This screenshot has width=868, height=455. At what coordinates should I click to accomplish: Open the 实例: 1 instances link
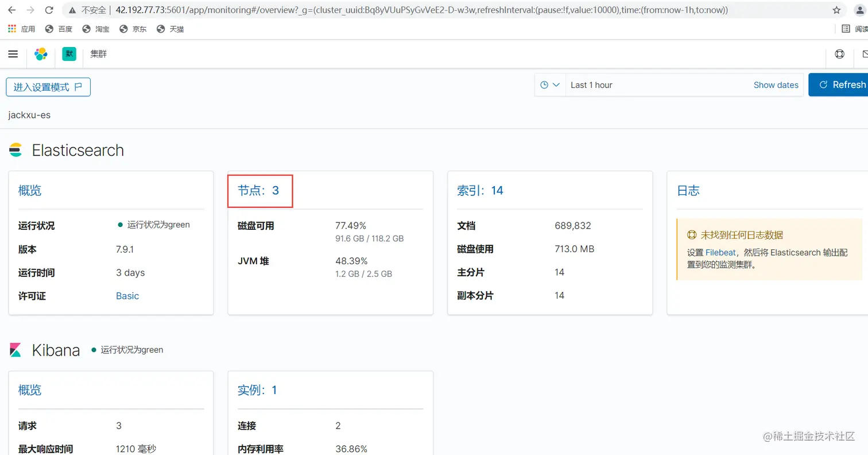click(257, 390)
